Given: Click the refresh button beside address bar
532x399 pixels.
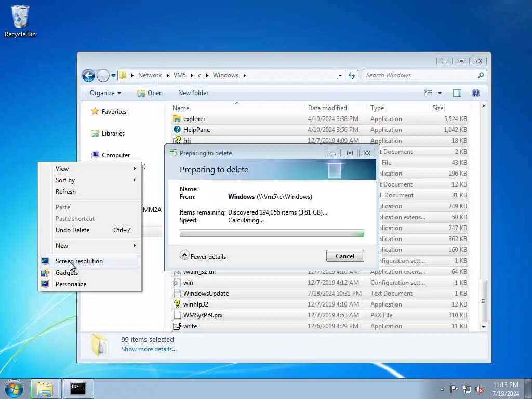Looking at the screenshot, I should (352, 75).
